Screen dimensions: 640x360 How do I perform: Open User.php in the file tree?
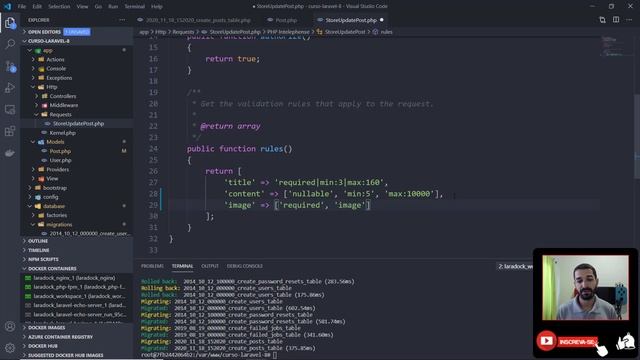point(77,160)
